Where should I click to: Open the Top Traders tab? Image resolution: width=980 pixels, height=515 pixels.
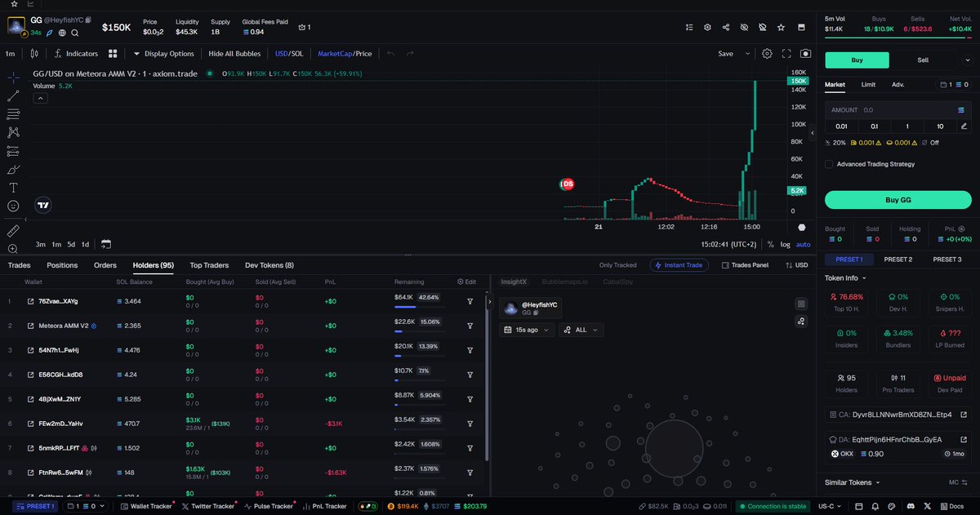209,265
